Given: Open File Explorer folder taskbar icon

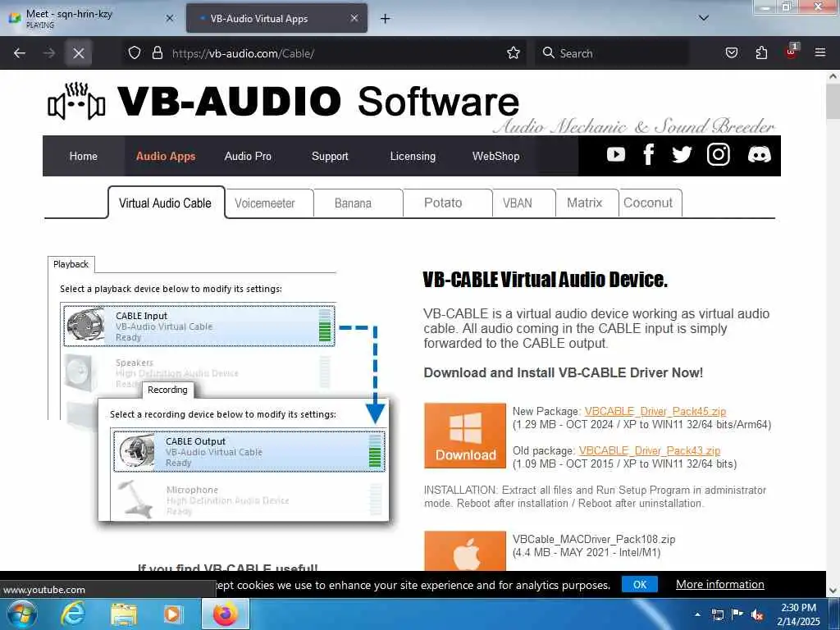Looking at the screenshot, I should [x=123, y=614].
